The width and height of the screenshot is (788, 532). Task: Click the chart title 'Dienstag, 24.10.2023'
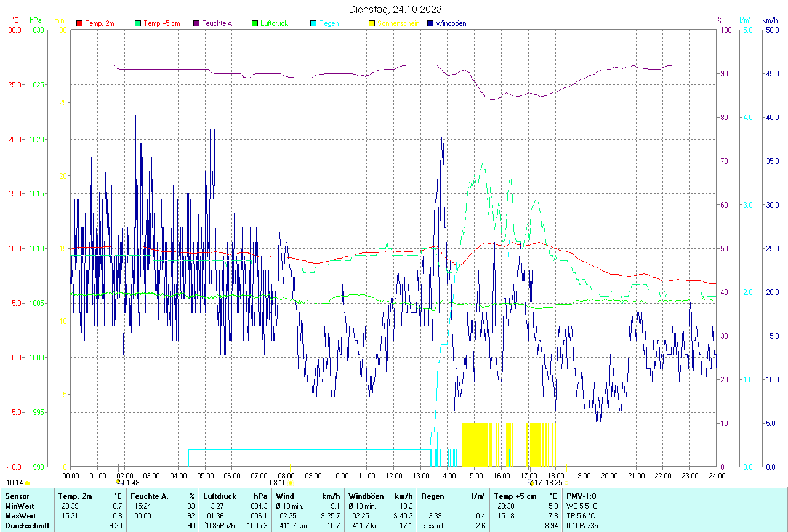click(x=395, y=9)
